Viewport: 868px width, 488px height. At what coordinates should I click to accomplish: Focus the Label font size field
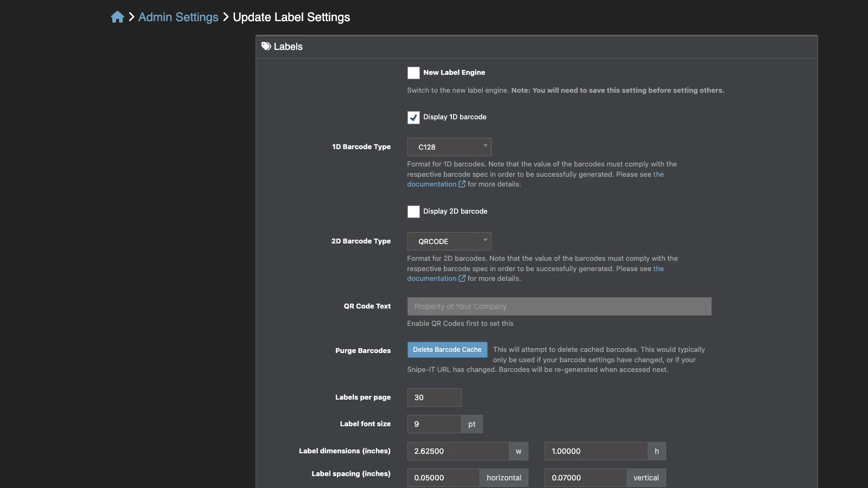(435, 424)
